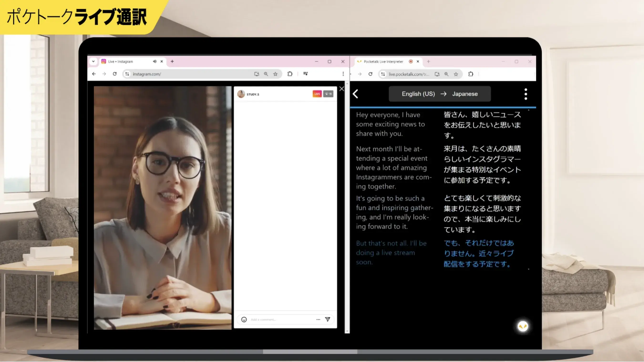
Task: Select Japanese text 'でも、それだけではあ'
Action: tap(479, 243)
